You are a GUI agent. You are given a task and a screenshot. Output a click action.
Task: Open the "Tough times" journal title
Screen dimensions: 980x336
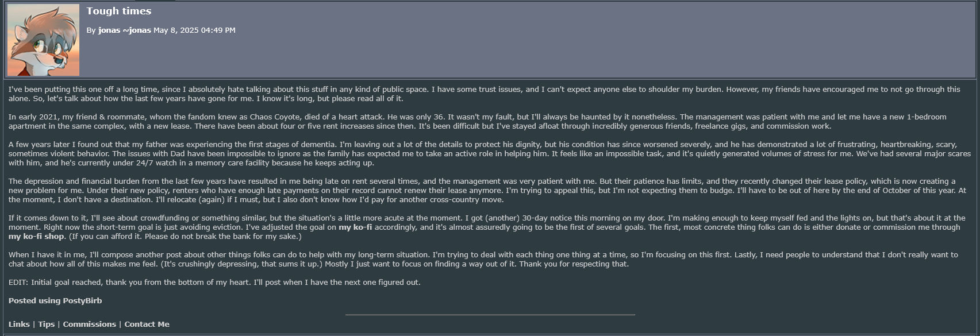(119, 11)
